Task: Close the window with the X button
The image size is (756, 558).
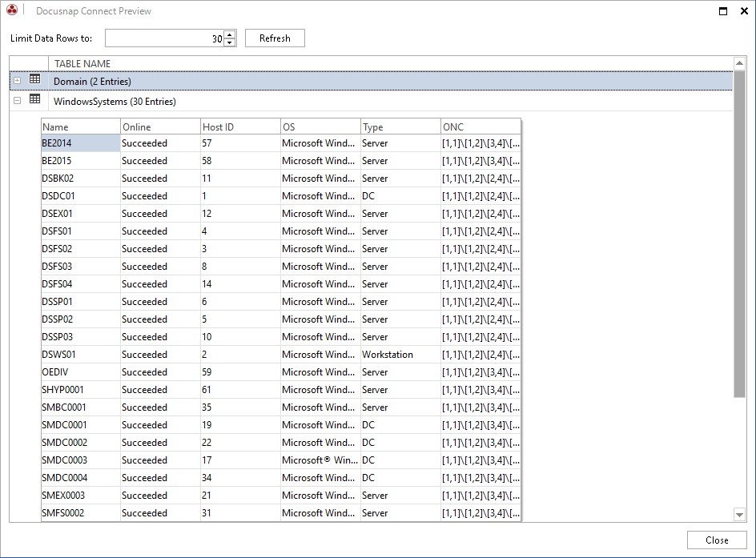Action: point(744,10)
